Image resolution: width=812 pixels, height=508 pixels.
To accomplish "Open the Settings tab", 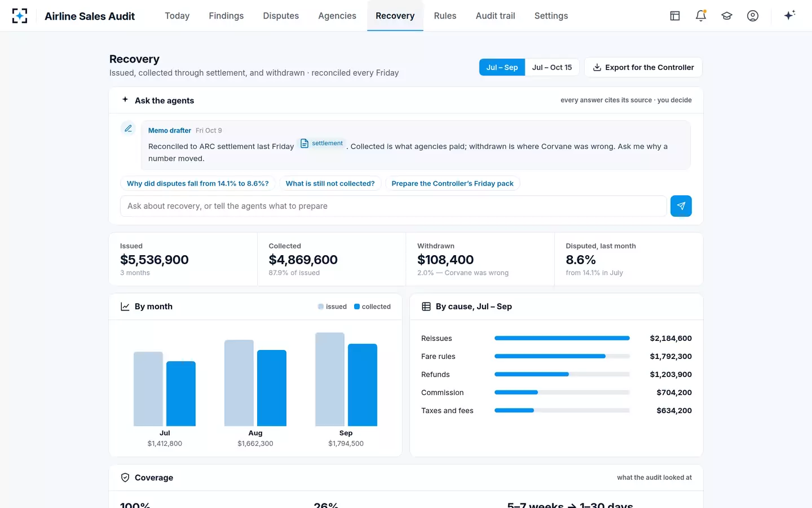I will pos(551,16).
